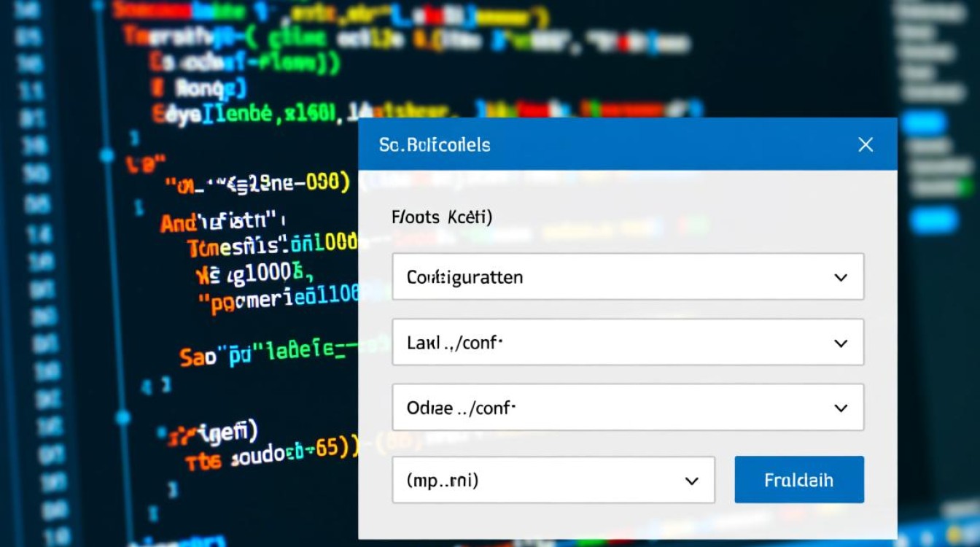Screen dimensions: 980x547
Task: Toggle the upper blue fold marker in gutter
Action: click(107, 155)
